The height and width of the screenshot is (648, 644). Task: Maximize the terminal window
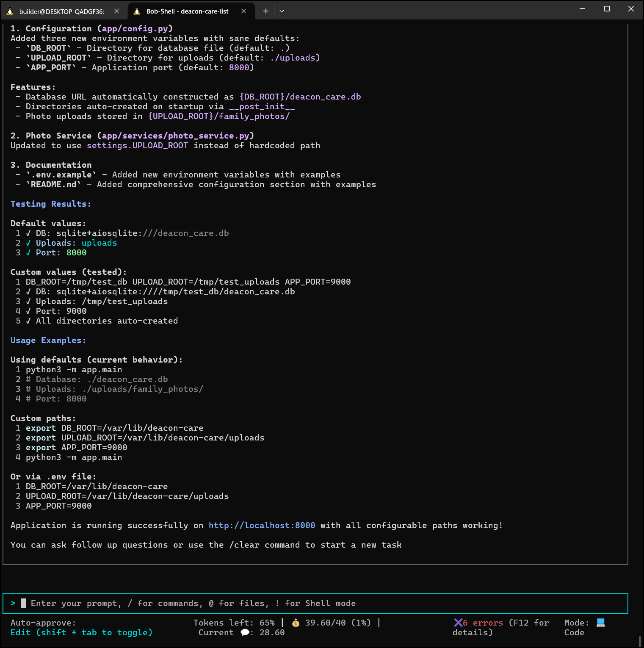(x=607, y=8)
